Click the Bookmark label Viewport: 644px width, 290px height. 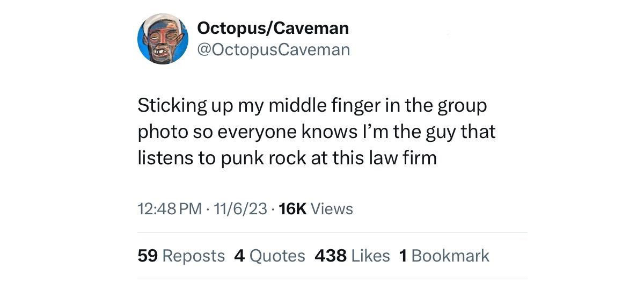450,256
